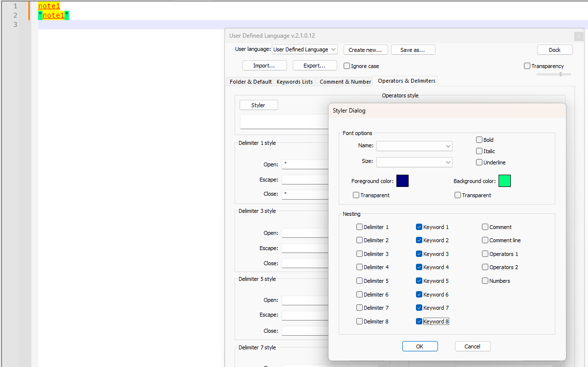Pick the dark blue Foreground color swatch
The height and width of the screenshot is (367, 588).
402,181
